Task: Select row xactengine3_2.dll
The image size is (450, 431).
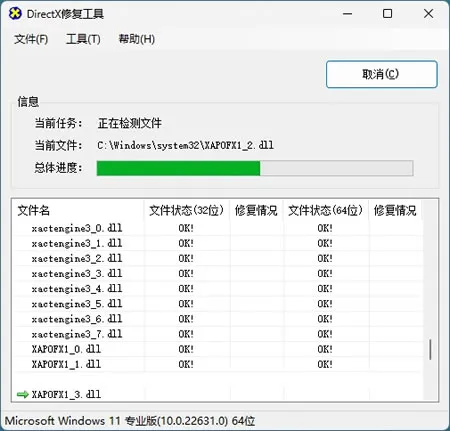Action: click(218, 258)
